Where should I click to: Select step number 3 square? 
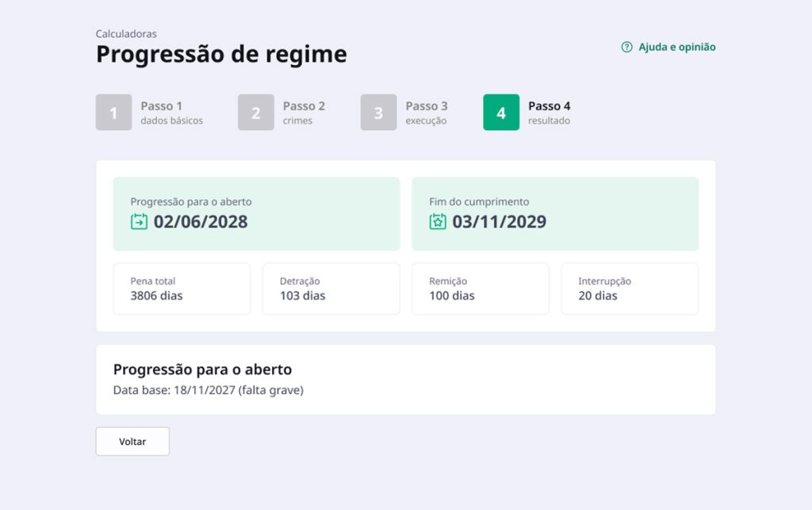click(378, 113)
